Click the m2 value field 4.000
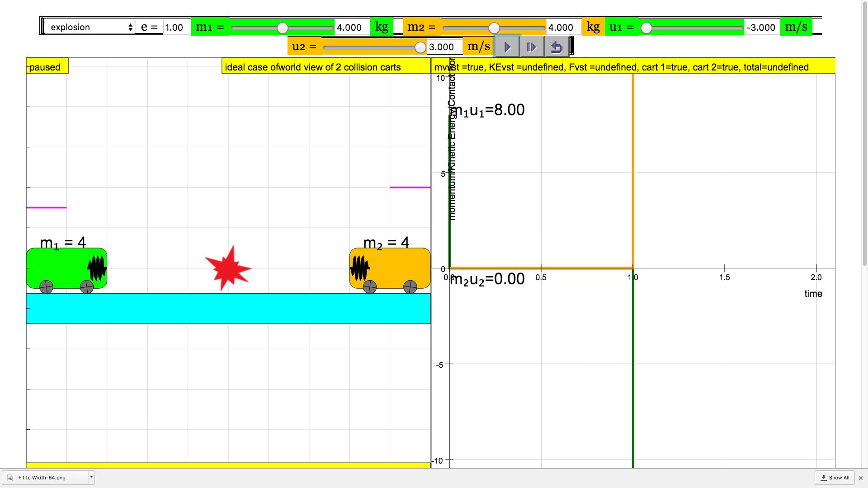 pyautogui.click(x=563, y=27)
